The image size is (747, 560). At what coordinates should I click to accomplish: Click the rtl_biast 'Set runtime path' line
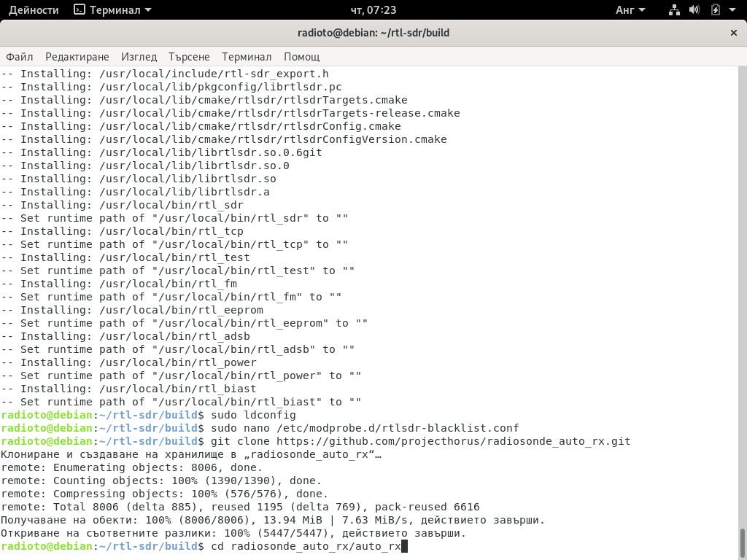pyautogui.click(x=181, y=402)
